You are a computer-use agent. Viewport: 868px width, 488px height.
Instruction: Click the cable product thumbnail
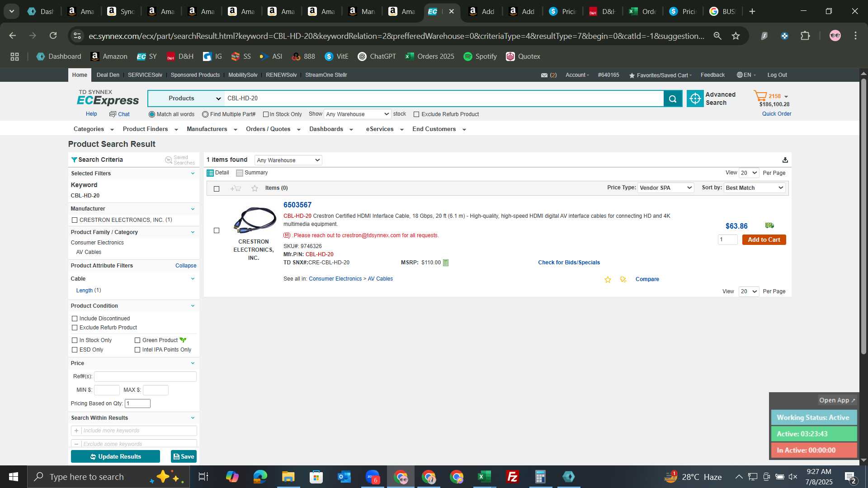click(x=255, y=220)
